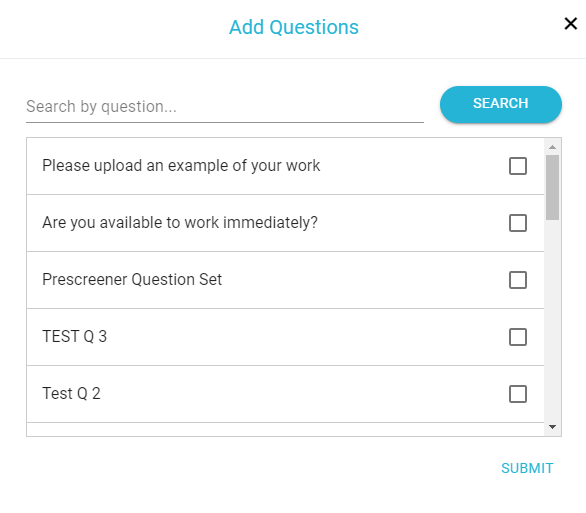Image resolution: width=586 pixels, height=513 pixels.
Task: Tick the 'available to work immediately' checkbox
Action: point(518,223)
